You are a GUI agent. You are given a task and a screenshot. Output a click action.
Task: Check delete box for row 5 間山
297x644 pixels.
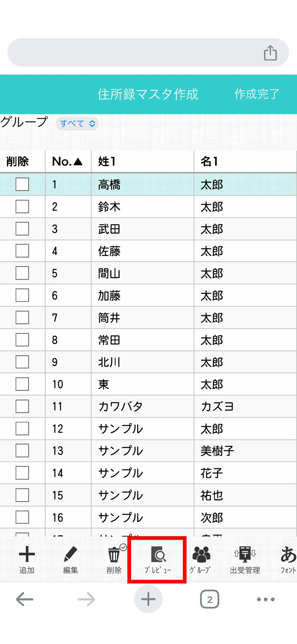[22, 273]
